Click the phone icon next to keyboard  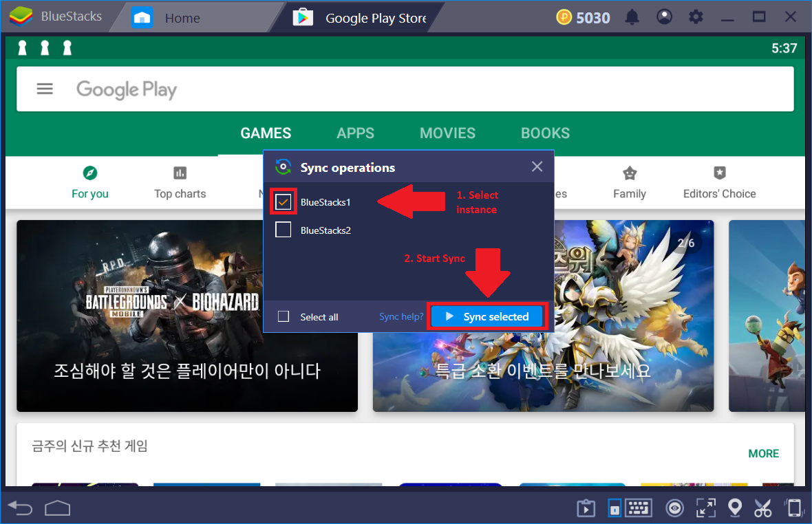tap(615, 508)
